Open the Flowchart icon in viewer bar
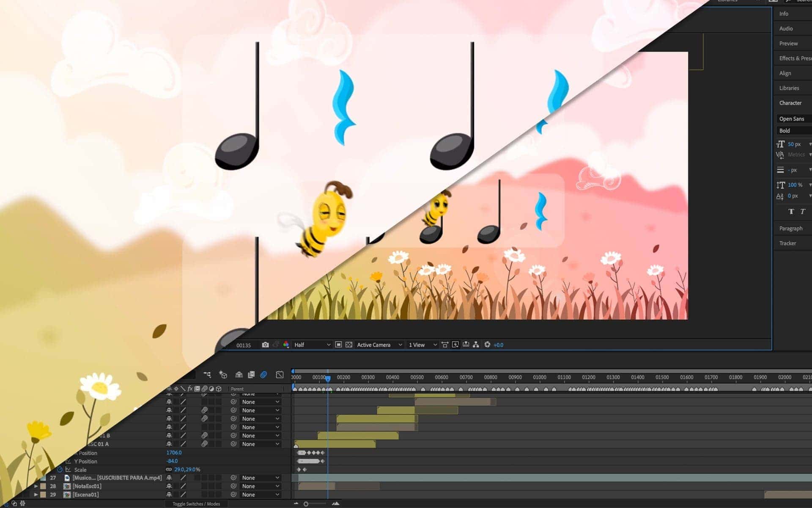The image size is (812, 508). [x=476, y=345]
